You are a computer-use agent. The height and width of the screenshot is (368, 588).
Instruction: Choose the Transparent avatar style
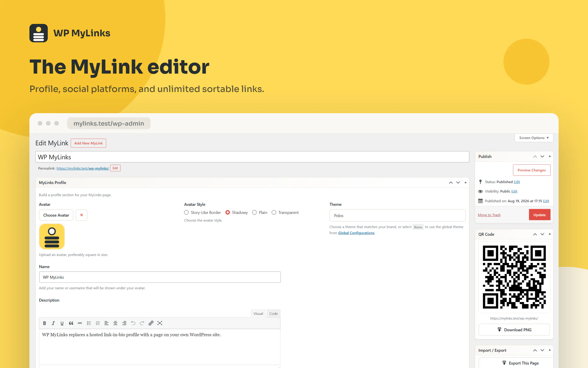tap(274, 213)
